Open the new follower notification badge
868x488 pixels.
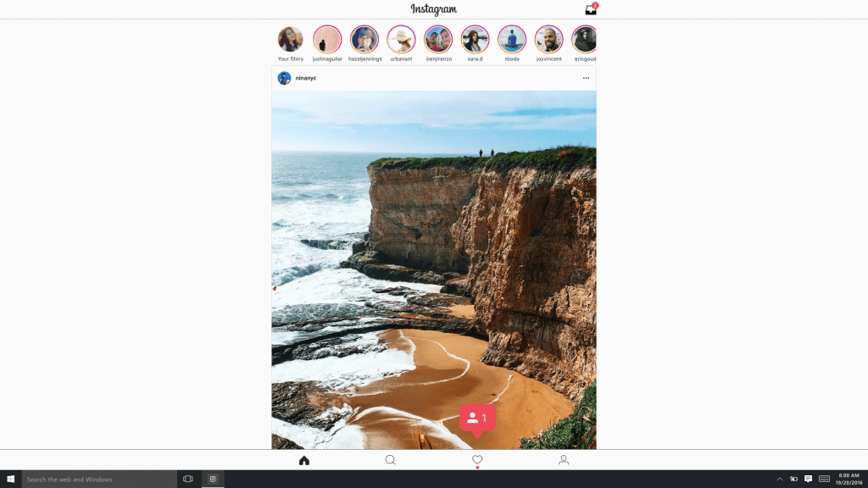point(477,417)
